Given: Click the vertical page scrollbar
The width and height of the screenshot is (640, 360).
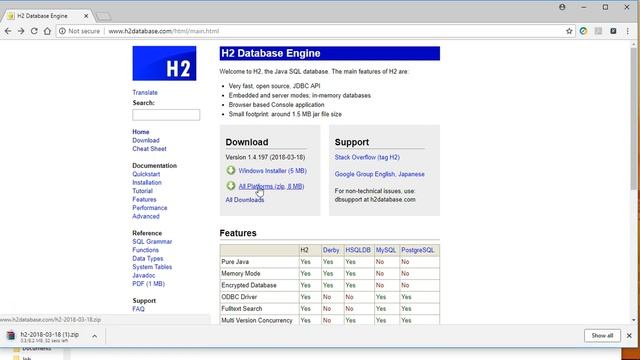Looking at the screenshot, I should 633,118.
